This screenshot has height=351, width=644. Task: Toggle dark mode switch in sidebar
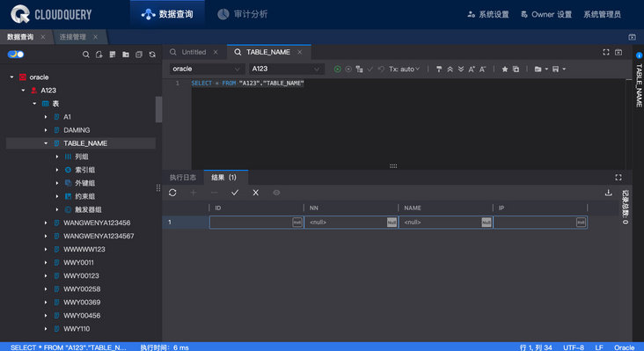pyautogui.click(x=16, y=55)
